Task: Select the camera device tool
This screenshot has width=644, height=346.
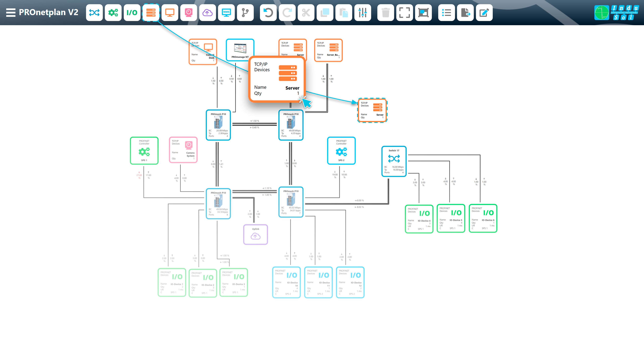Action: tap(189, 12)
